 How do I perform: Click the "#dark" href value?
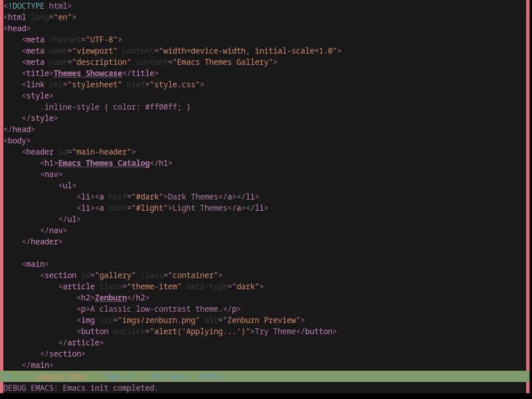point(147,197)
